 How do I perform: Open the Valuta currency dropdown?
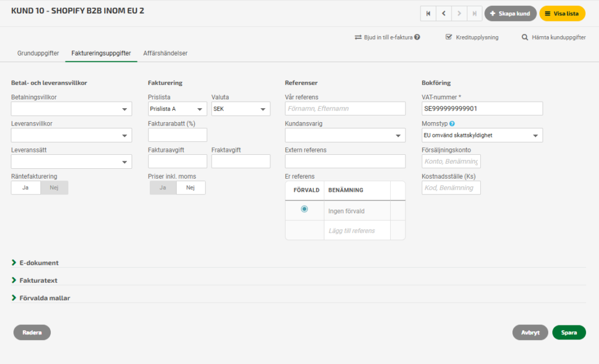point(240,109)
